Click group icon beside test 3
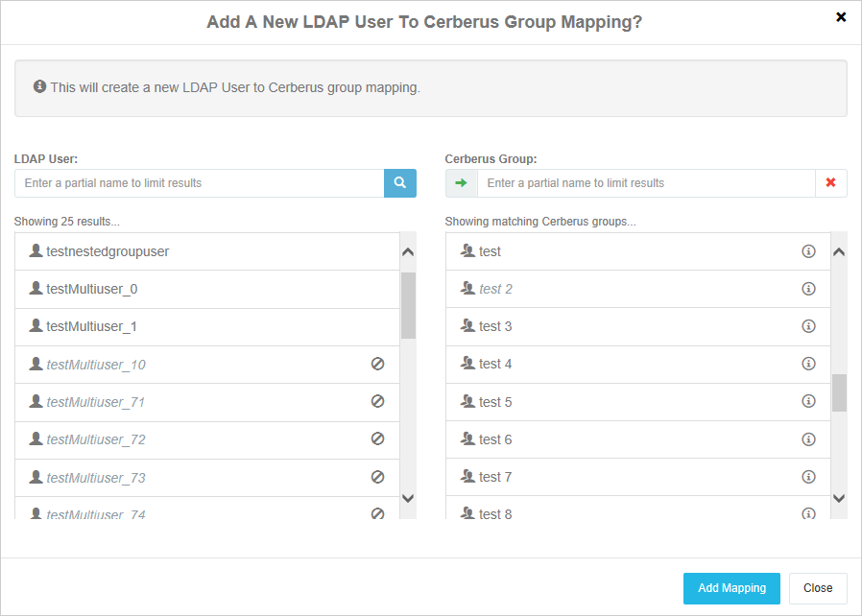This screenshot has width=862, height=616. click(x=467, y=325)
